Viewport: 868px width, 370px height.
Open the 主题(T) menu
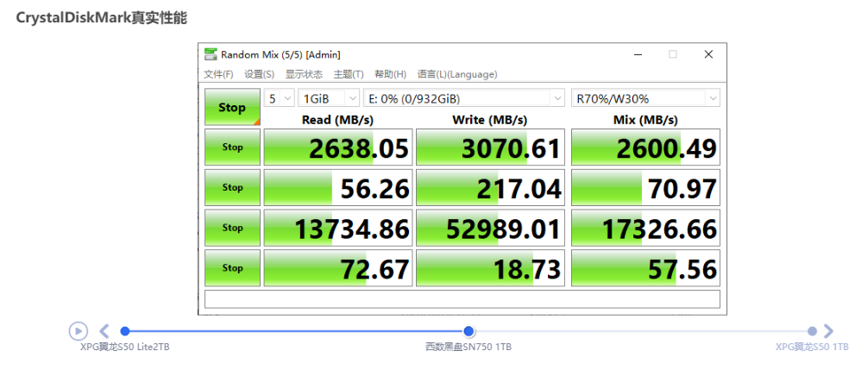tap(349, 74)
